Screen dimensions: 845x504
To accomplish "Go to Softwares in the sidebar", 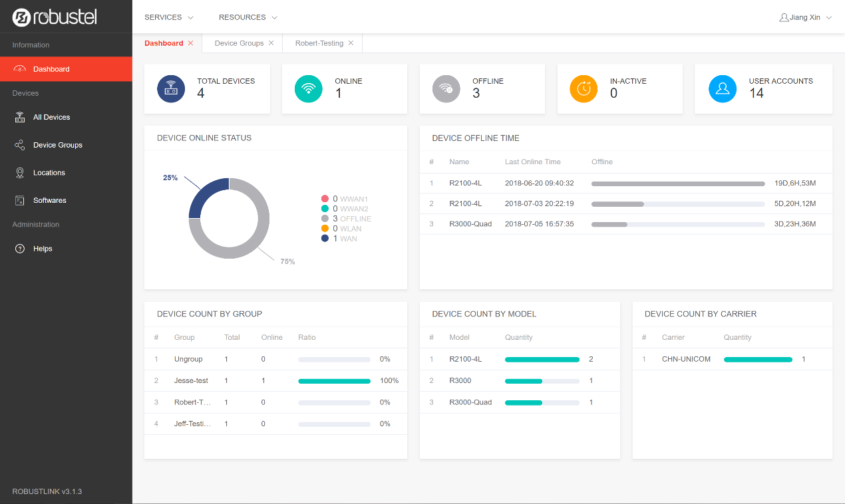I will [x=49, y=200].
